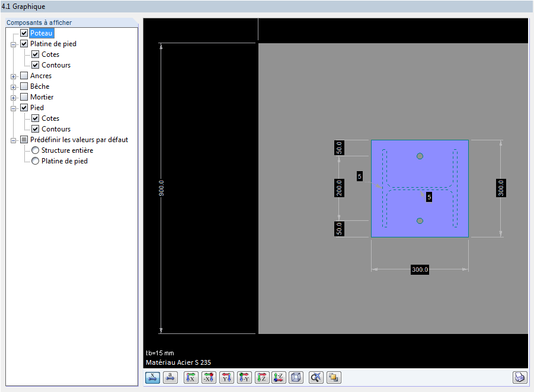Click the print graphic icon

pyautogui.click(x=520, y=377)
